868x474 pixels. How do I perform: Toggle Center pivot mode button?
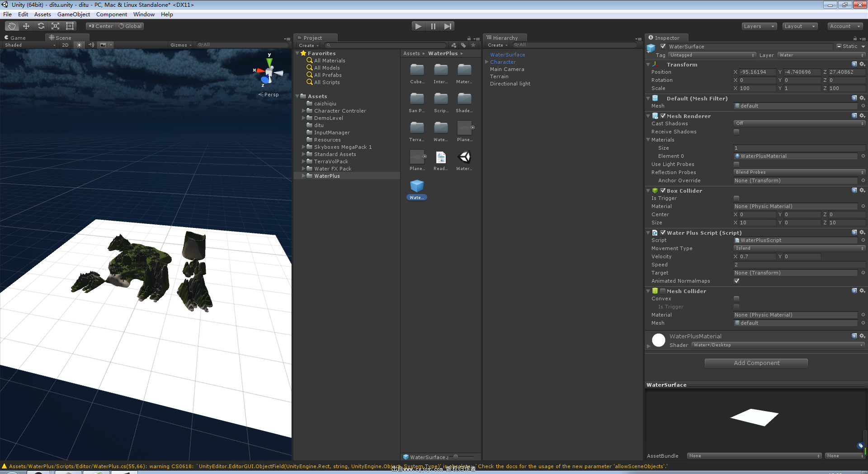(x=101, y=26)
